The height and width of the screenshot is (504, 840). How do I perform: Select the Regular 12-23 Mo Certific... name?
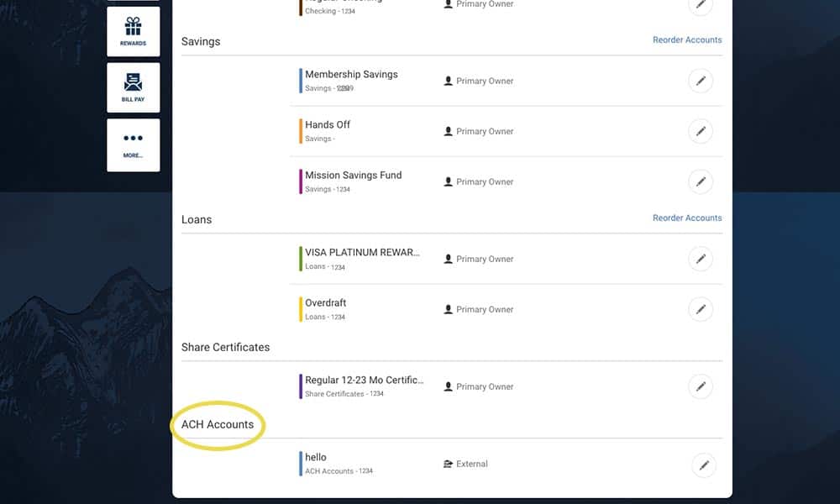pyautogui.click(x=365, y=380)
